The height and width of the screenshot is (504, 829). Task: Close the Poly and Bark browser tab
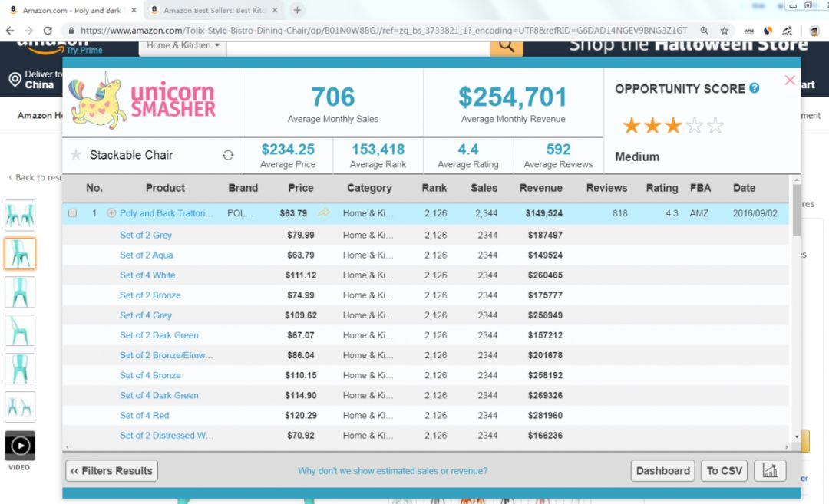coord(134,10)
